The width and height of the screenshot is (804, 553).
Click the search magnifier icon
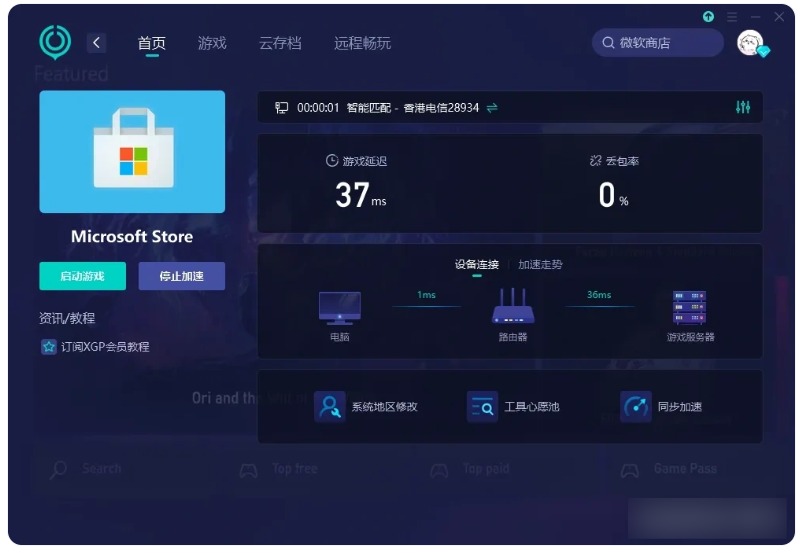coord(608,43)
